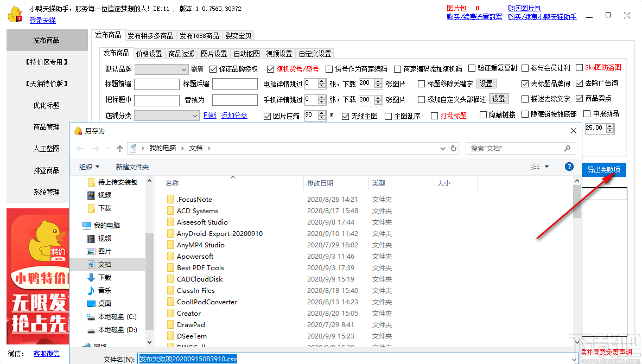Expand recent locations dropdown arrow
This screenshot has height=364, width=642.
[x=109, y=148]
